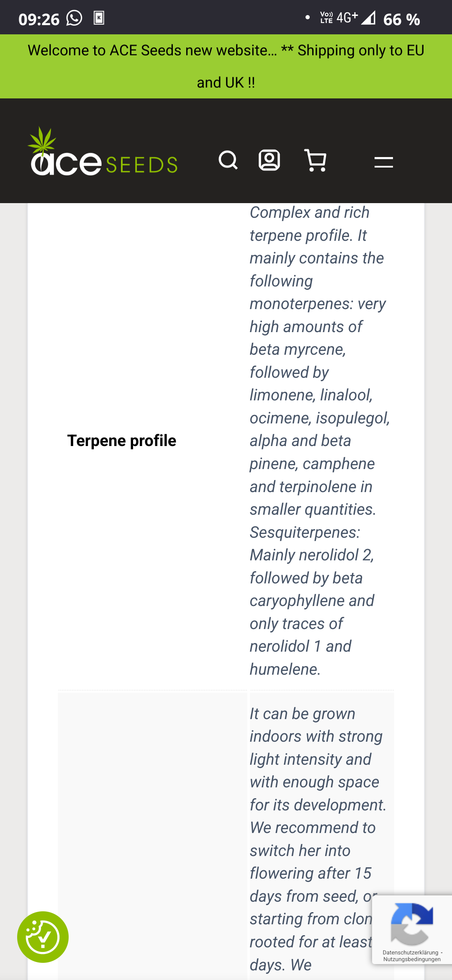
Task: Click the Welcome to ACE Seeds banner
Action: pyautogui.click(x=226, y=66)
